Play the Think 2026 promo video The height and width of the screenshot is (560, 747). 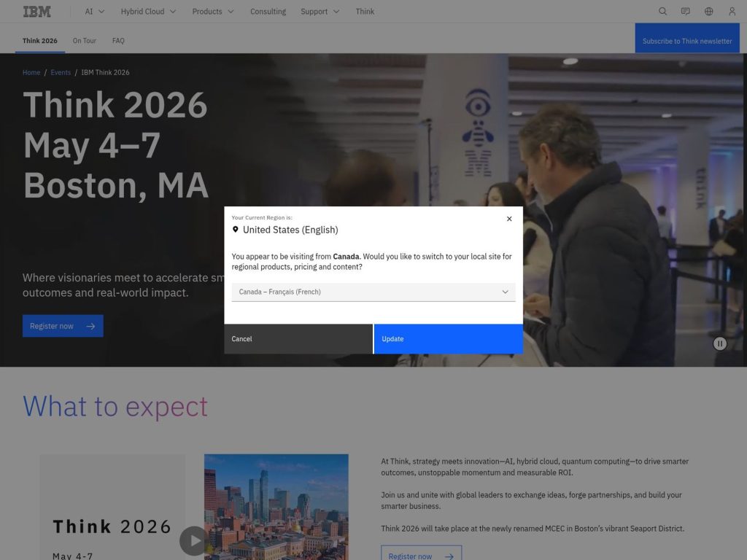click(193, 541)
